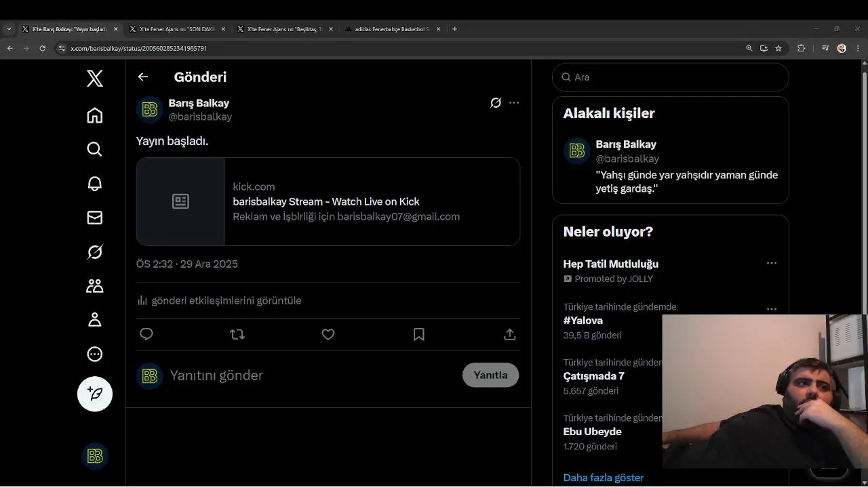This screenshot has width=868, height=488.
Task: Open Grok icon in the sidebar
Action: point(95,252)
